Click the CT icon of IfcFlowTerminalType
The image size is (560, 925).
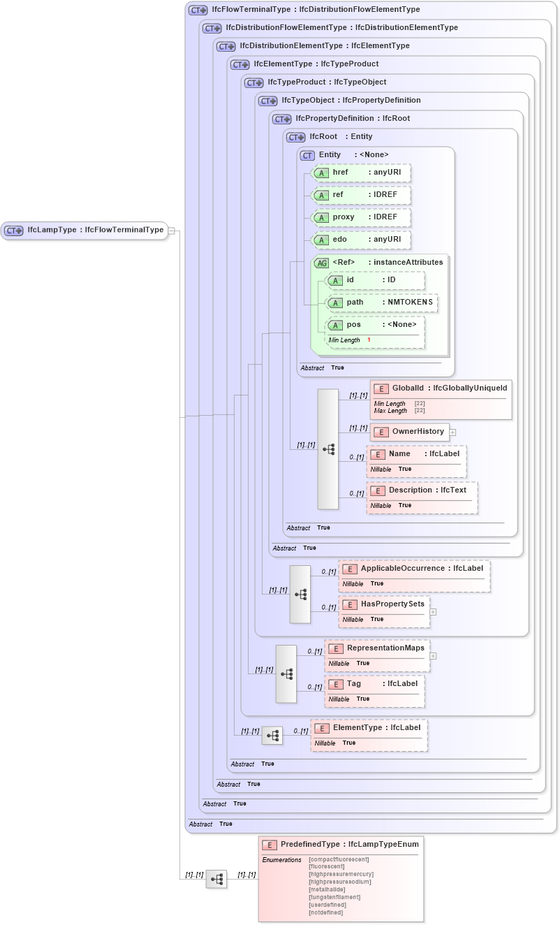(x=196, y=9)
